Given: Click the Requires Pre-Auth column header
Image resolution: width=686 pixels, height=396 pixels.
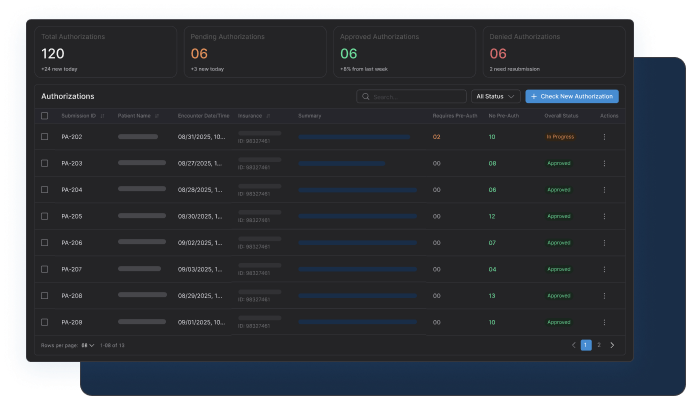Looking at the screenshot, I should click(455, 116).
